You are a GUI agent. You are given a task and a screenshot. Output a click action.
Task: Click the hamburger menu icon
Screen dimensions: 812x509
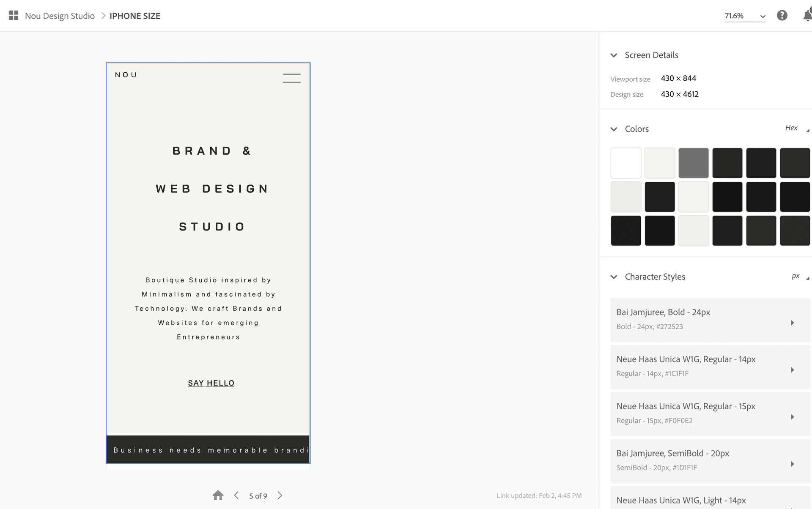(291, 77)
